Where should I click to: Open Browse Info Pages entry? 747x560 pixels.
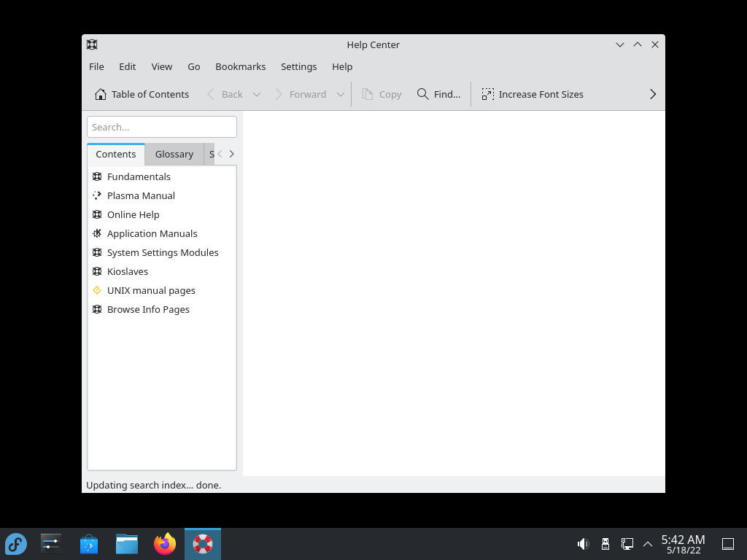coord(148,310)
